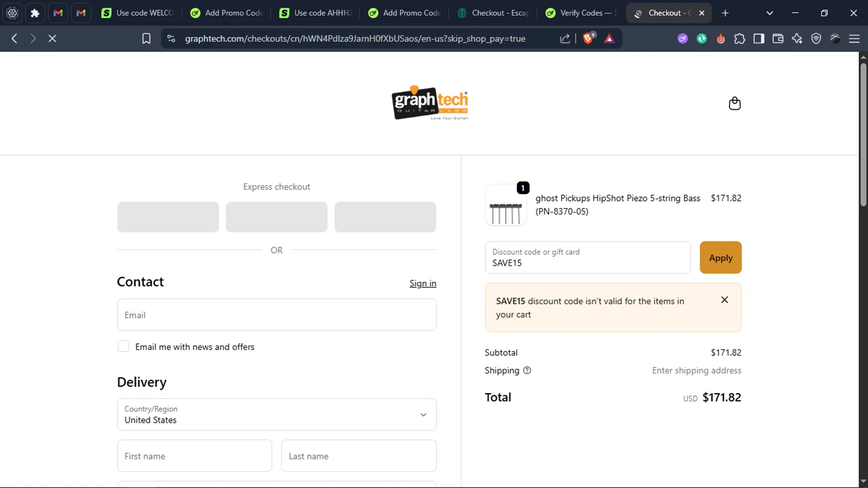
Task: Open the Leo AI sparkle icon
Action: [x=797, y=38]
